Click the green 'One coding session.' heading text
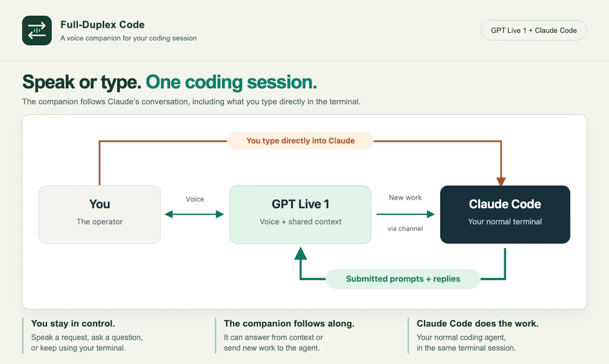Screen dimensions: 609x364 coord(231,82)
